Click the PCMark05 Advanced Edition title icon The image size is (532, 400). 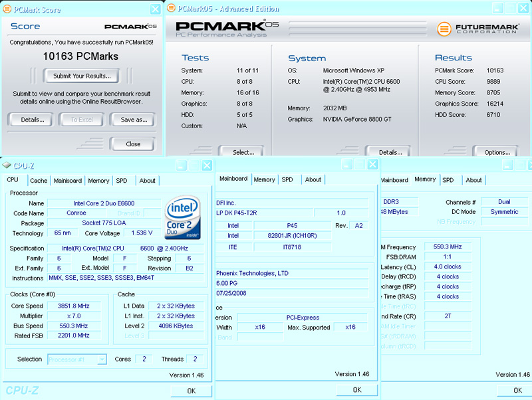tap(172, 8)
